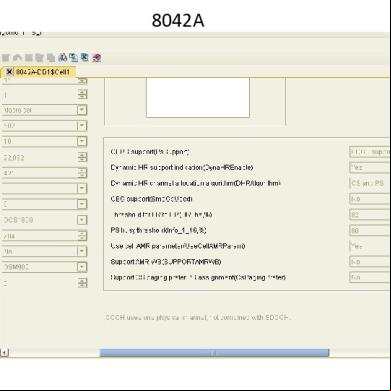Click the white box above the parameter group
This screenshot has width=391, height=391.
pyautogui.click(x=198, y=97)
